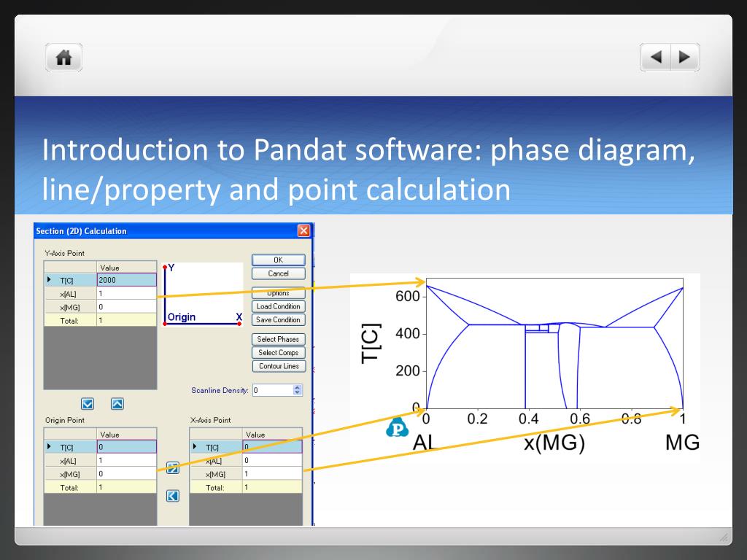Image resolution: width=747 pixels, height=560 pixels.
Task: Adjust the Scanline Density spinner arrows
Action: point(298,390)
